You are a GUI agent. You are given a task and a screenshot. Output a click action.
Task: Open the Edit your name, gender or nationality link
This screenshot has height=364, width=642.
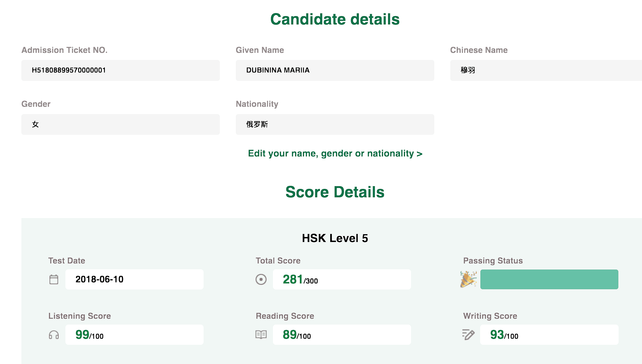[335, 153]
